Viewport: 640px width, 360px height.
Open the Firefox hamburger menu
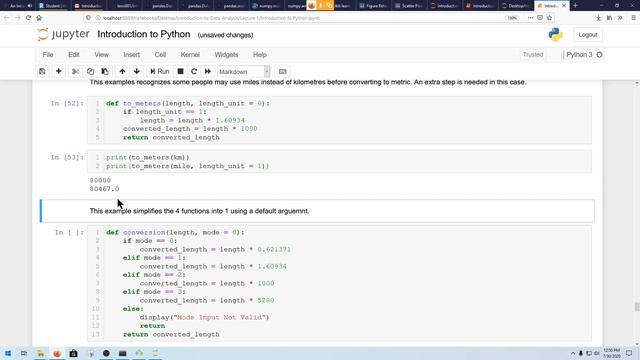633,18
